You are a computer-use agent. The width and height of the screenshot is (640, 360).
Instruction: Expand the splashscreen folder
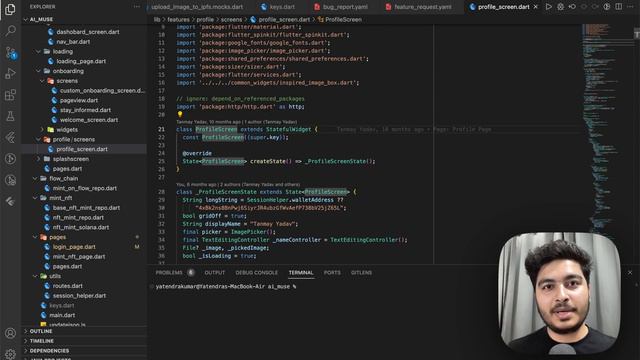click(38, 159)
